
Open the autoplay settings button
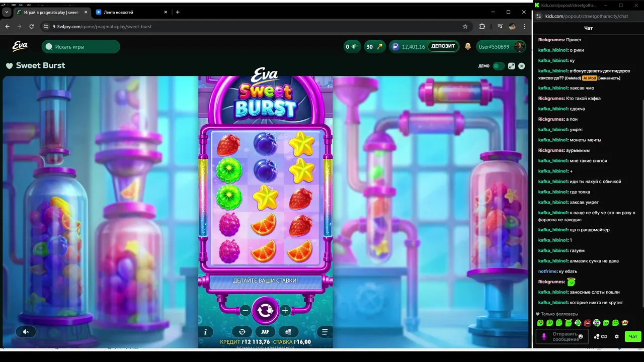tap(242, 332)
